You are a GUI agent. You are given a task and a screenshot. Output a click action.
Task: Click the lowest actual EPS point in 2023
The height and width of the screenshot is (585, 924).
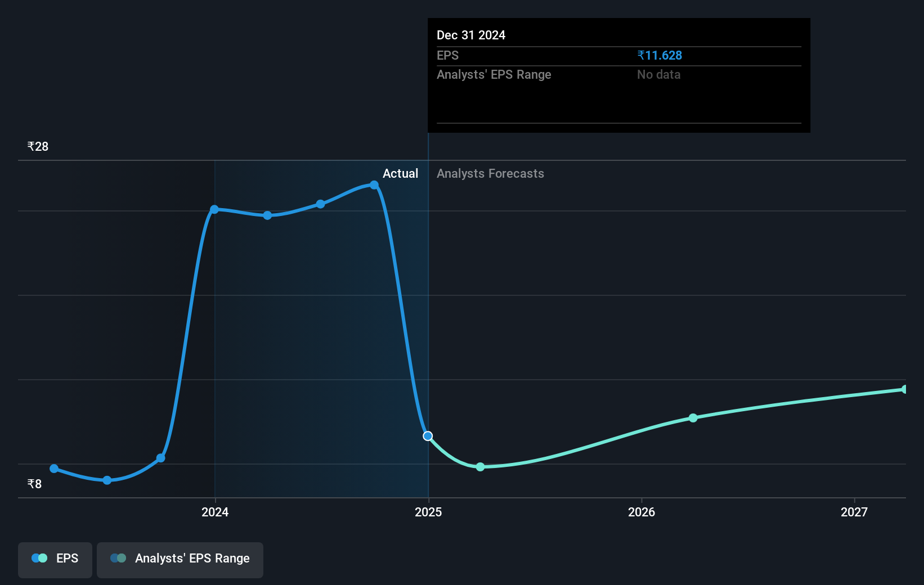point(107,480)
